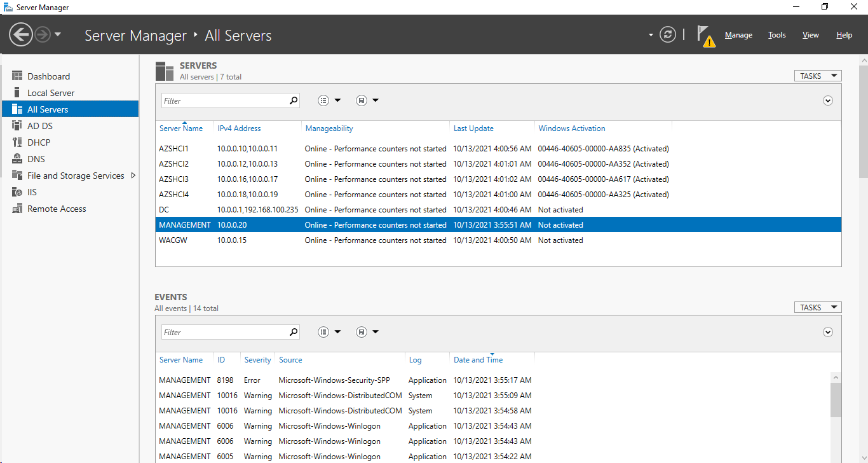Open the Manage menu

point(738,35)
